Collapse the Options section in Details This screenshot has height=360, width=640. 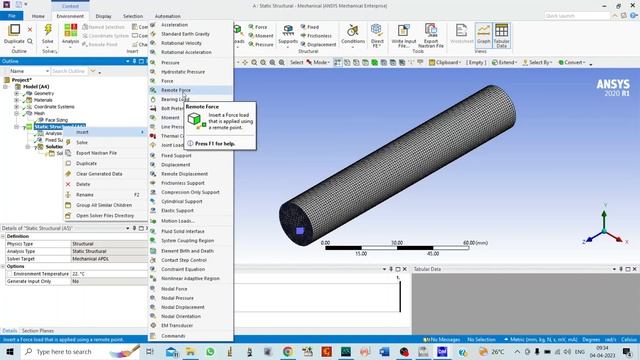click(x=3, y=266)
